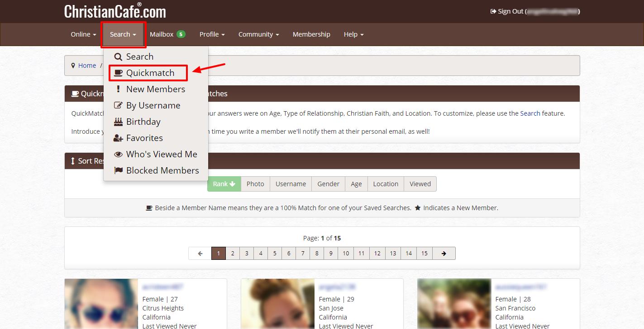Jump to page 13
644x329 pixels.
tap(393, 254)
